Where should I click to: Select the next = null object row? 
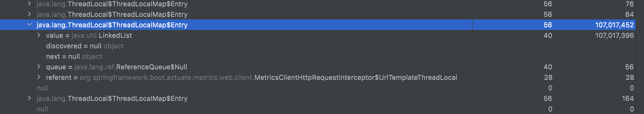click(74, 56)
